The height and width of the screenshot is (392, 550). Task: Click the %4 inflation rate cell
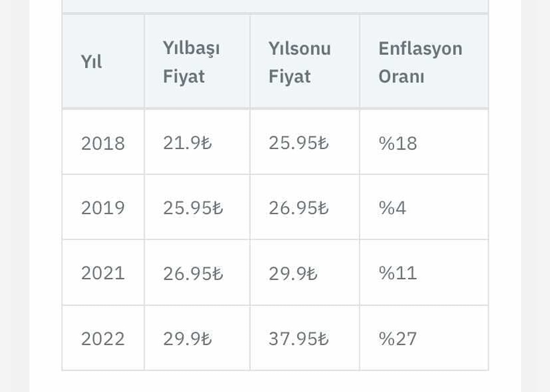coord(392,208)
